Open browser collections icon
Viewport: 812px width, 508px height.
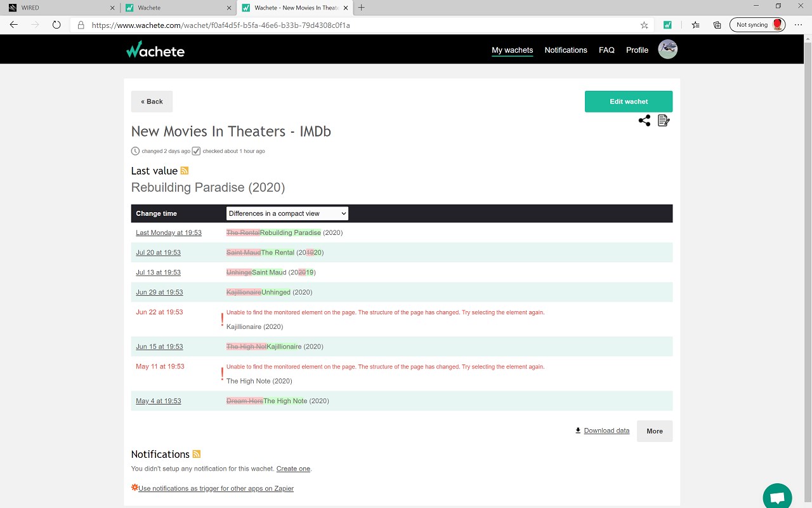[717, 25]
